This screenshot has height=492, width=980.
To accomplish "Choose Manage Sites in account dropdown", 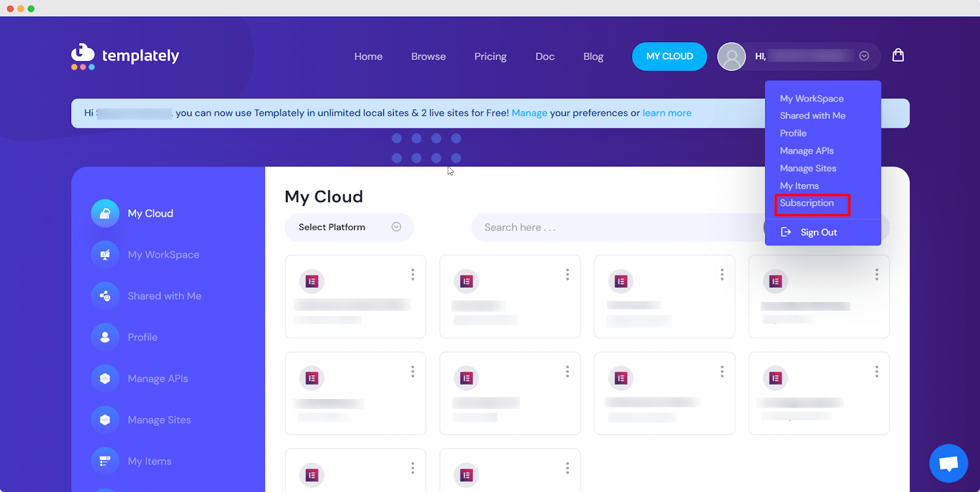I will coord(808,168).
